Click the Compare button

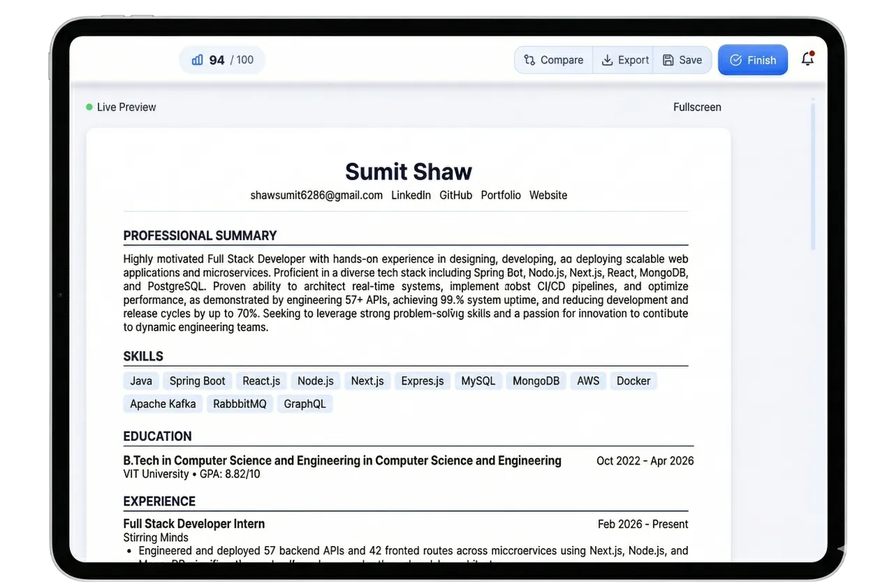tap(554, 60)
